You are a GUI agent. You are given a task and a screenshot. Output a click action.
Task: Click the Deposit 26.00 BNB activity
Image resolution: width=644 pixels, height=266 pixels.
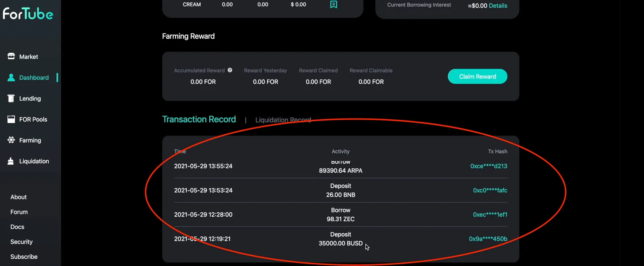pyautogui.click(x=341, y=190)
